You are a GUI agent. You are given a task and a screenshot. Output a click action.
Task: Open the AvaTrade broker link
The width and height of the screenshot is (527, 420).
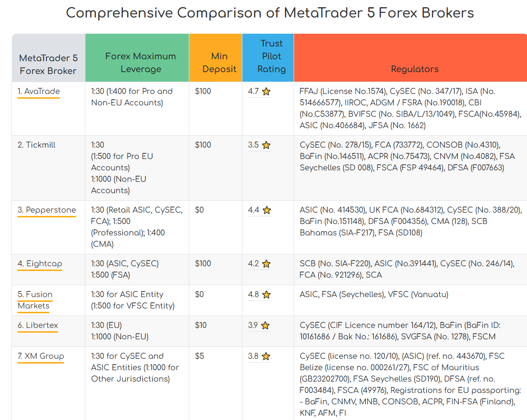pyautogui.click(x=39, y=91)
